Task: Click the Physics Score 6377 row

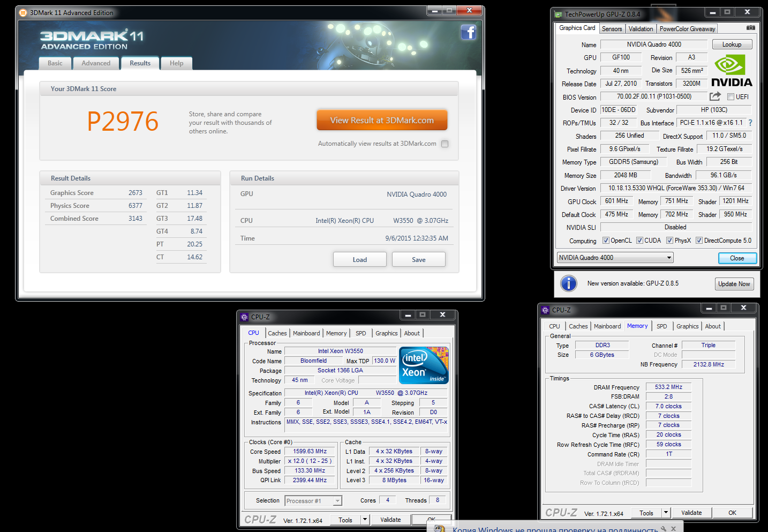Action: point(96,206)
